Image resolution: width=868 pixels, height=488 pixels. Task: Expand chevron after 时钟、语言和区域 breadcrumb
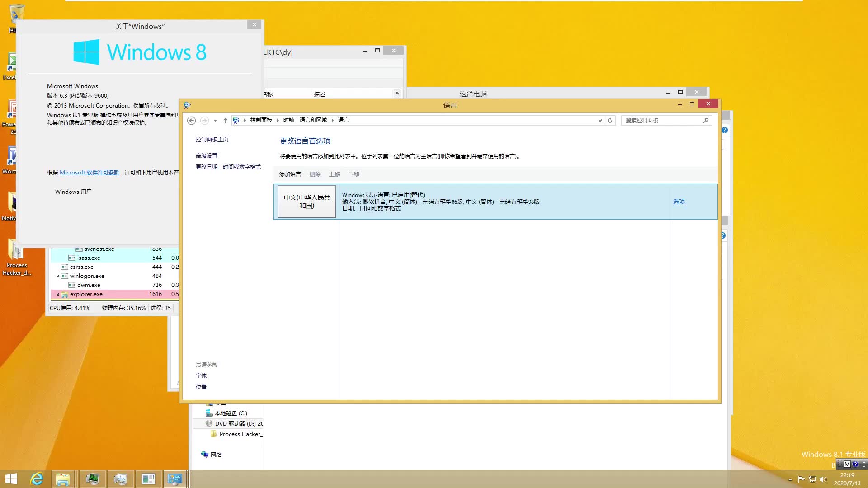pyautogui.click(x=332, y=120)
